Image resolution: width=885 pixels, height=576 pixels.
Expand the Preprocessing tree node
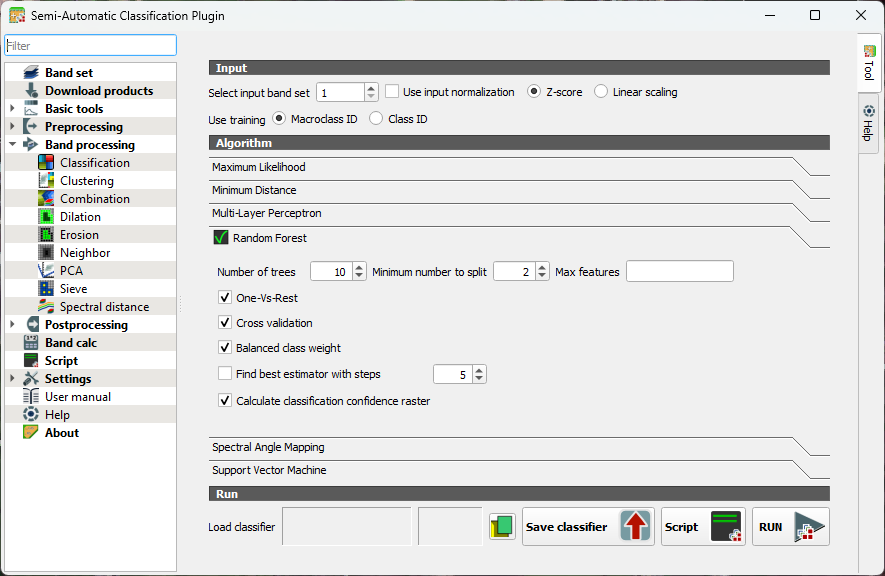(x=12, y=127)
